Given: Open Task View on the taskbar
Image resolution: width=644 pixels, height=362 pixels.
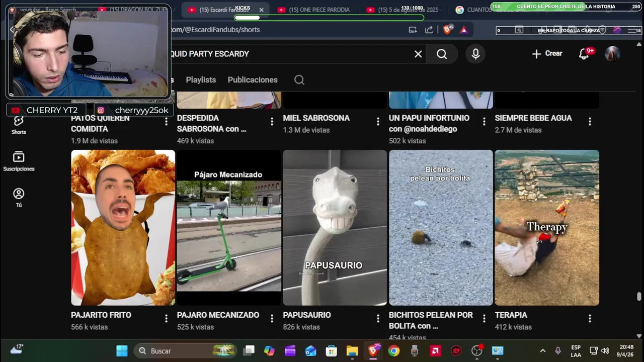Looking at the screenshot, I should click(x=249, y=350).
